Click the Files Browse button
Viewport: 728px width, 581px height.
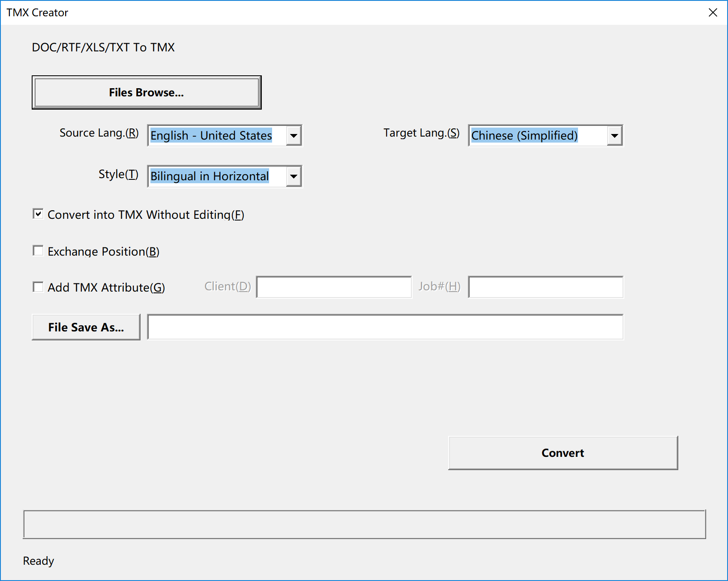146,92
